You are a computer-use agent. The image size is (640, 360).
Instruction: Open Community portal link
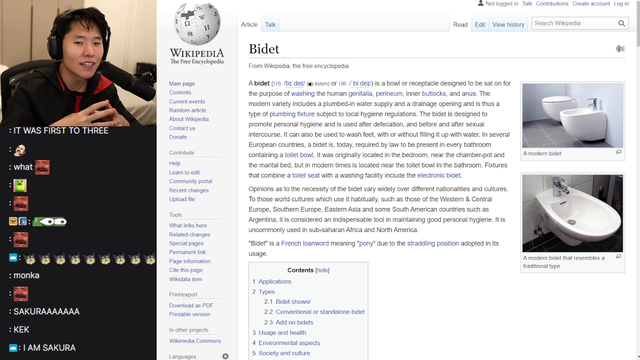click(190, 181)
